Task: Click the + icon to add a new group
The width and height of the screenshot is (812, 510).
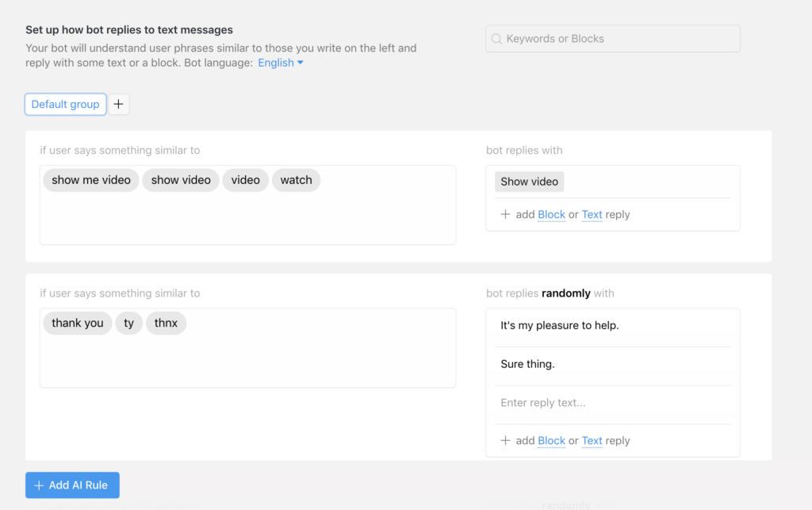Action: point(118,104)
